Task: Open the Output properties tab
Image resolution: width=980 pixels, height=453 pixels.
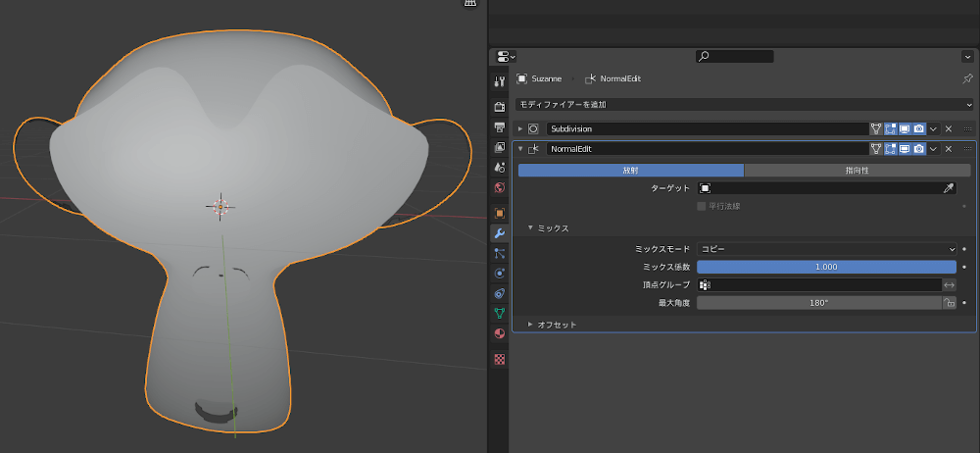Action: 499,127
